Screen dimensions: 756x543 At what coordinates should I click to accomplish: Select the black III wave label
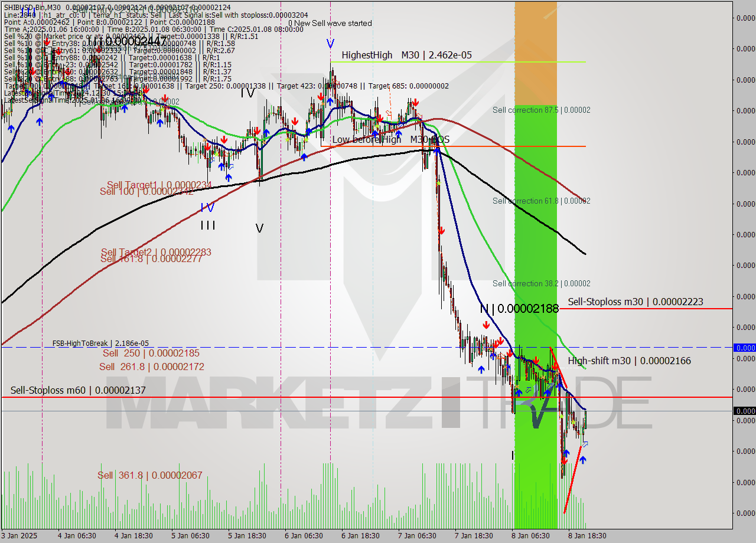click(207, 225)
